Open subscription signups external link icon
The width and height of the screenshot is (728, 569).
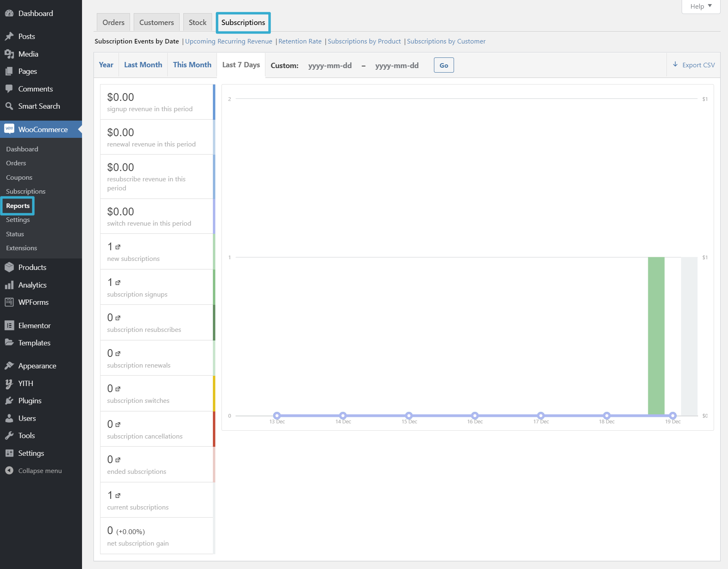[x=118, y=283]
